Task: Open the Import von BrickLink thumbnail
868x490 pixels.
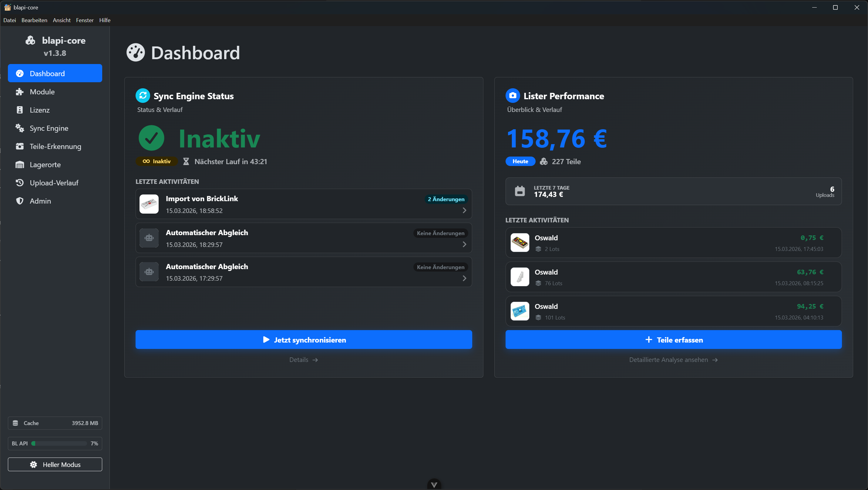Action: [x=149, y=204]
